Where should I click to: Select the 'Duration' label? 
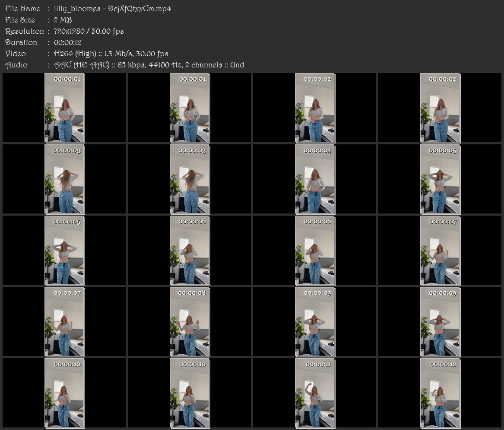(21, 42)
